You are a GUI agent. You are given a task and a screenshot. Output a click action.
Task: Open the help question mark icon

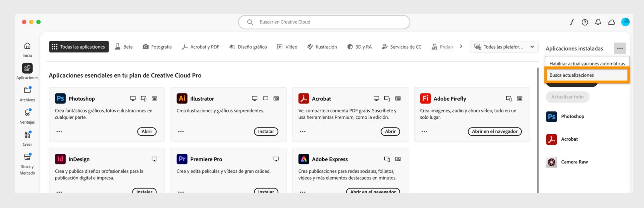point(585,22)
